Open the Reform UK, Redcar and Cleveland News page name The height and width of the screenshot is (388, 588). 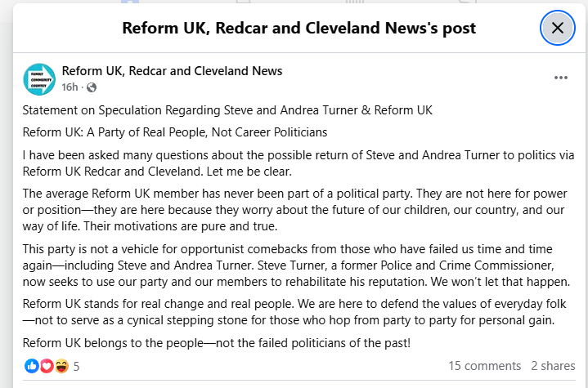[172, 71]
